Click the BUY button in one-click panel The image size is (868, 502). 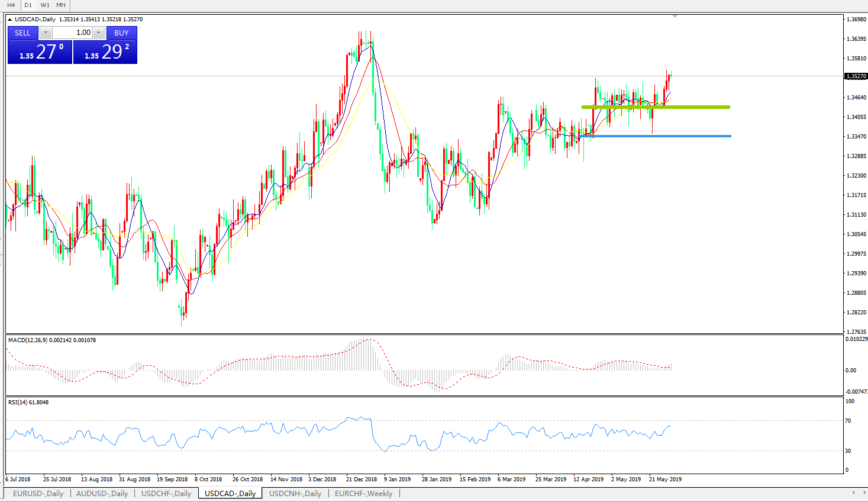pos(121,33)
